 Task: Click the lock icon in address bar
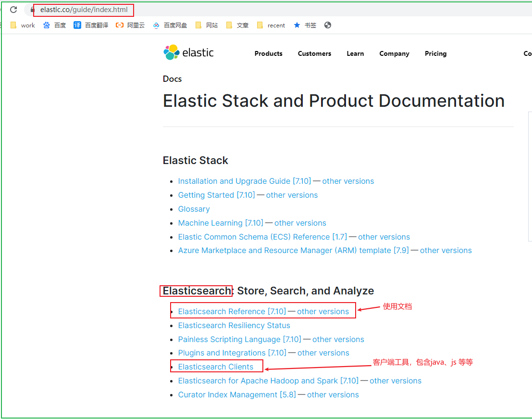pyautogui.click(x=33, y=10)
